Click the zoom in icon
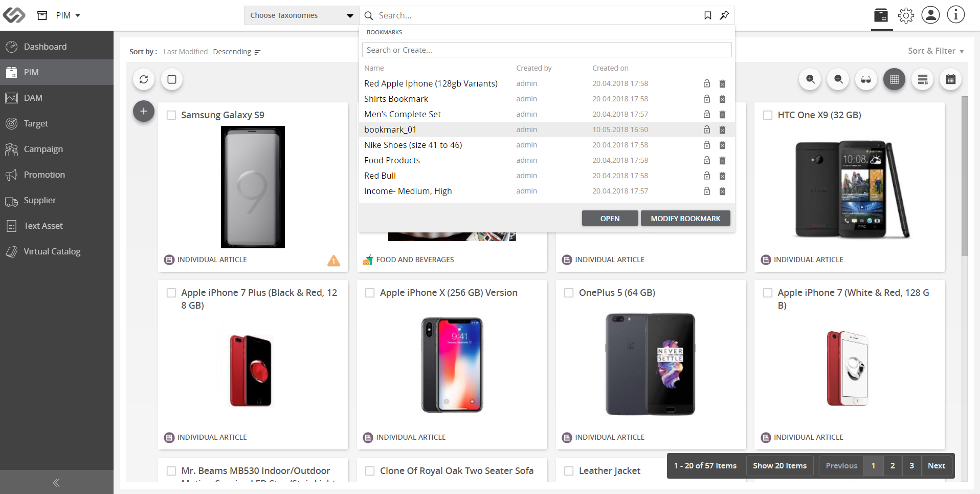The image size is (980, 494). click(x=810, y=79)
